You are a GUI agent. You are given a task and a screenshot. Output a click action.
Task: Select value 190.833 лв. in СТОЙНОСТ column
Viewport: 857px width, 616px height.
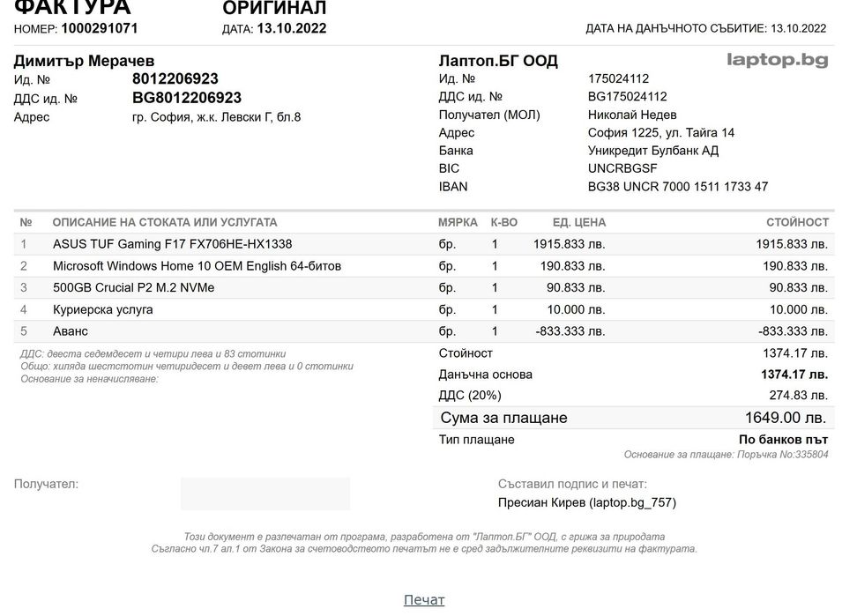coord(795,266)
